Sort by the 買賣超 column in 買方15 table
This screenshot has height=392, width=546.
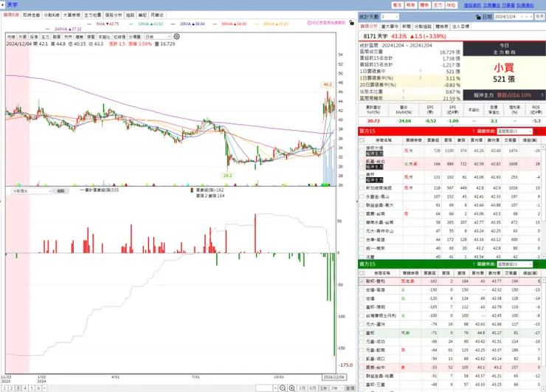tap(433, 140)
